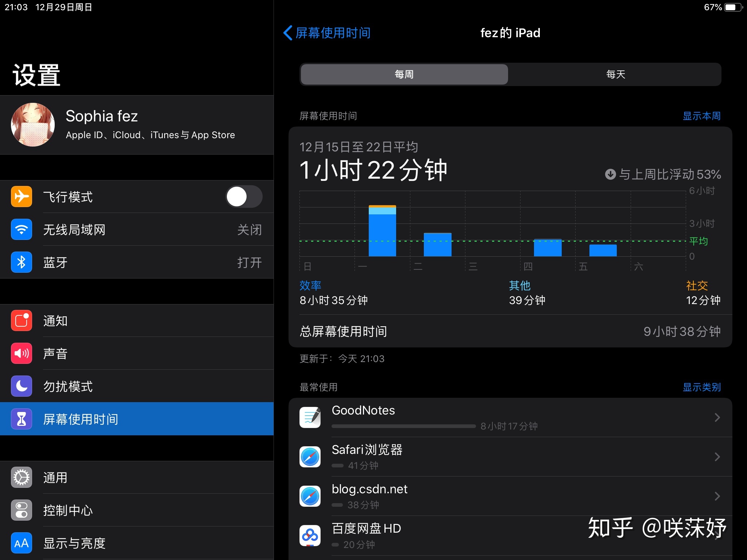The image size is (747, 560).
Task: Tap the 更新于: 今天 21:03 text
Action: [x=342, y=359]
